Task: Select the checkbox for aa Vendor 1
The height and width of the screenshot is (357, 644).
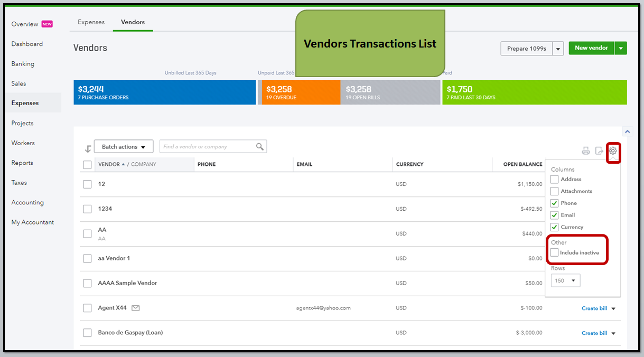Action: pos(87,259)
